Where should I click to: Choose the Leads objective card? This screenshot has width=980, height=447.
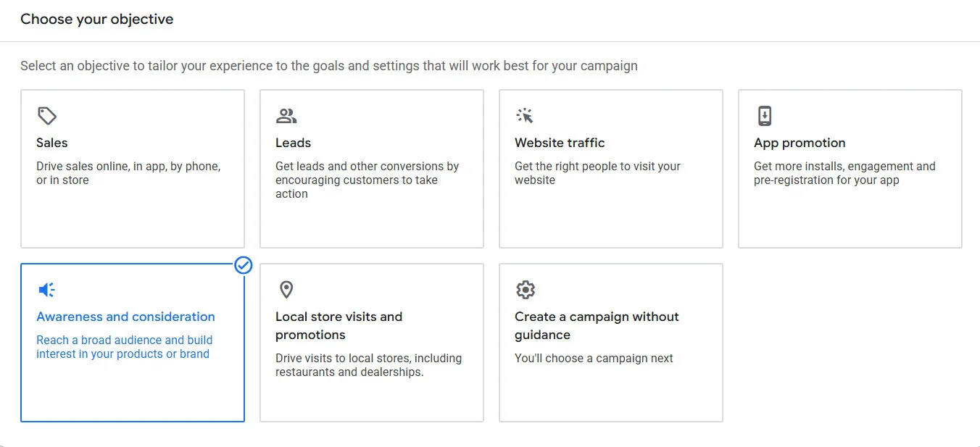[371, 169]
